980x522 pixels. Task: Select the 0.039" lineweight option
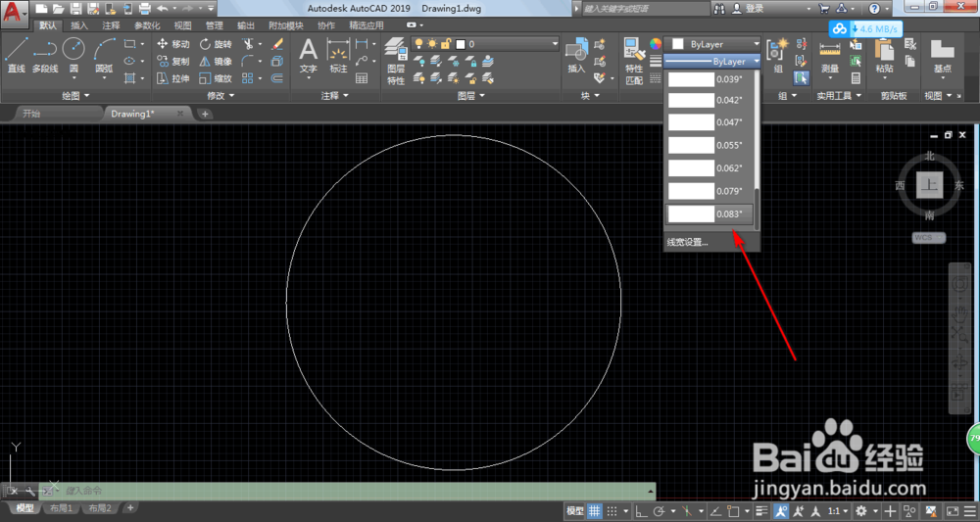point(710,78)
